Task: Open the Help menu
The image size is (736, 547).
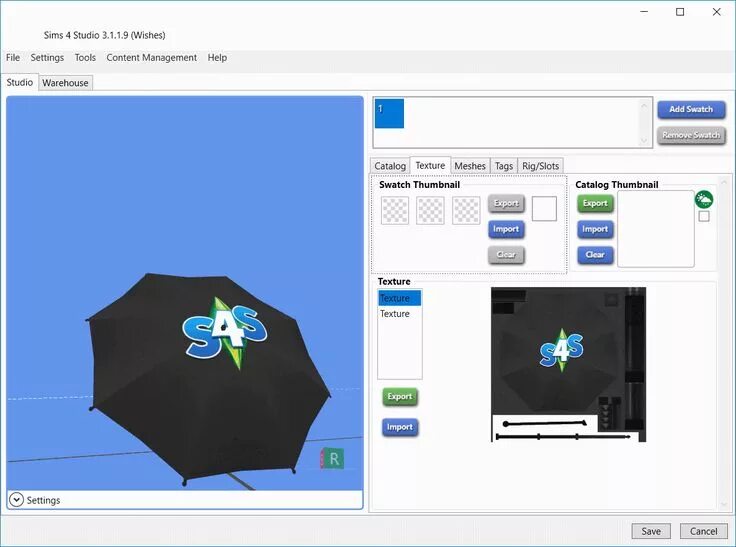Action: (217, 58)
